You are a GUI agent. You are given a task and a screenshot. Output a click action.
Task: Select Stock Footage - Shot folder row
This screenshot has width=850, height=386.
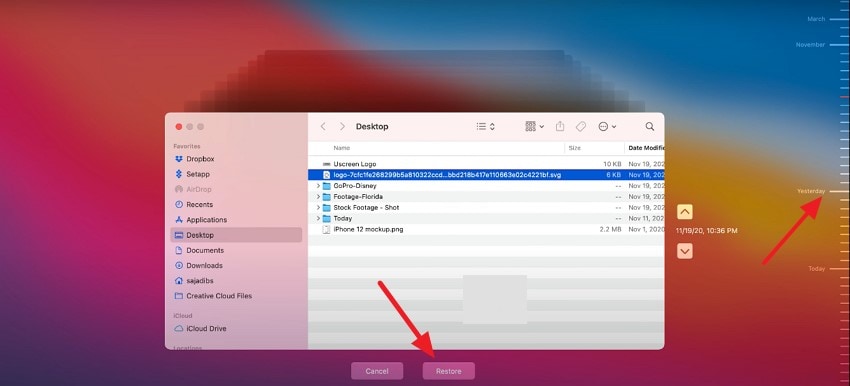tap(486, 207)
